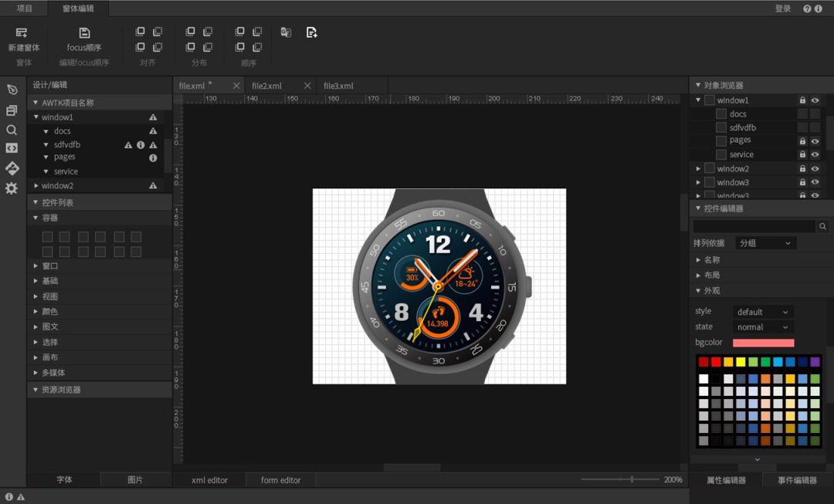Click the 字体 button at bottom left

click(64, 479)
